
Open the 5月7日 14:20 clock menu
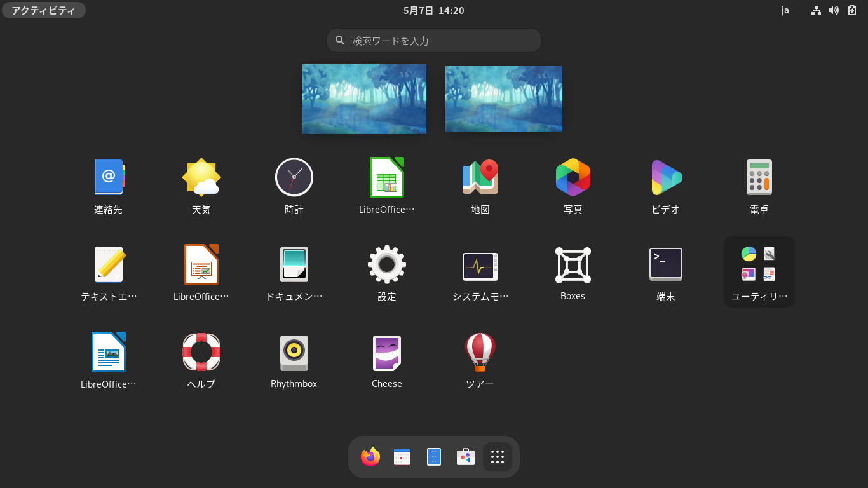[434, 10]
